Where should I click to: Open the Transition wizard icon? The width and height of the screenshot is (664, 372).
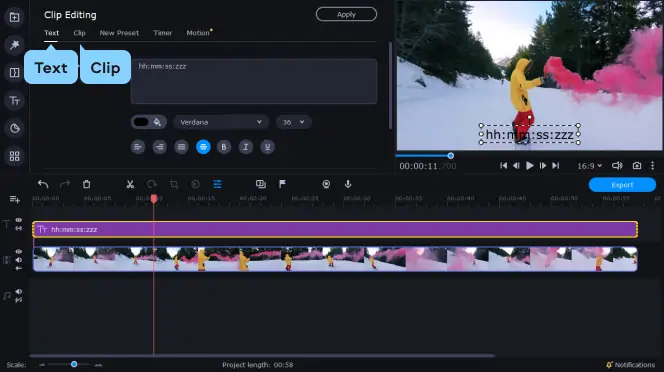[261, 184]
